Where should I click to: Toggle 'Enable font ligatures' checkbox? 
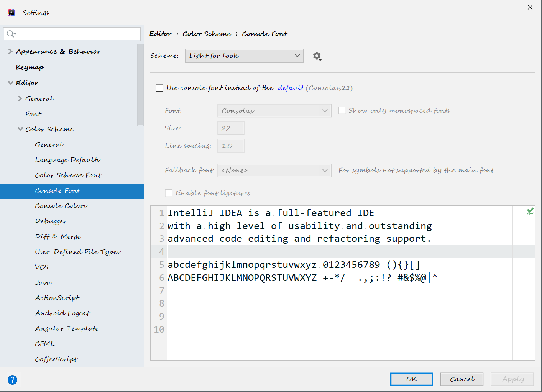(169, 193)
